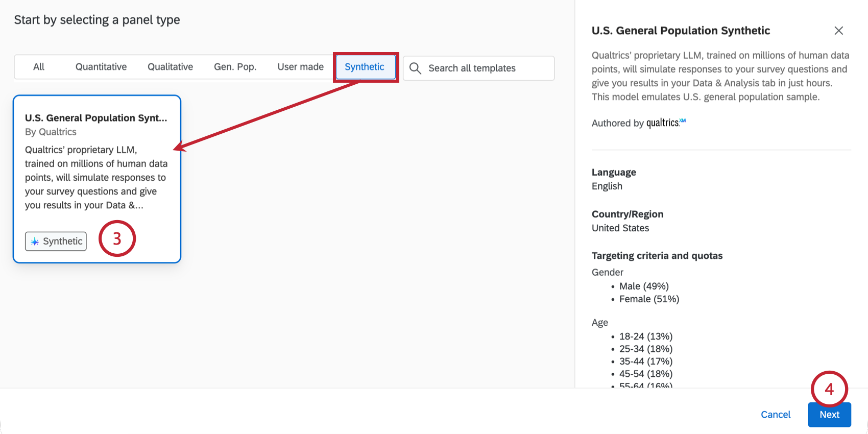The width and height of the screenshot is (868, 434).
Task: Click the Synthetic label on the card
Action: point(62,242)
